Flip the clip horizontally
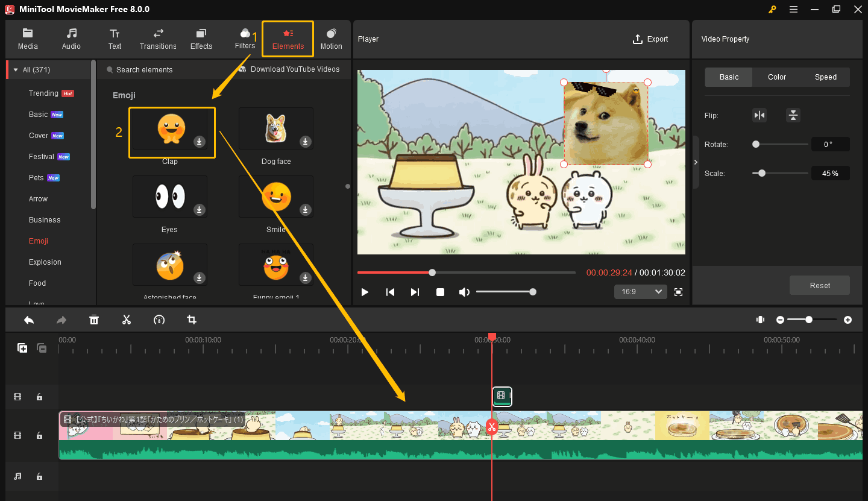This screenshot has height=501, width=868. coord(759,115)
